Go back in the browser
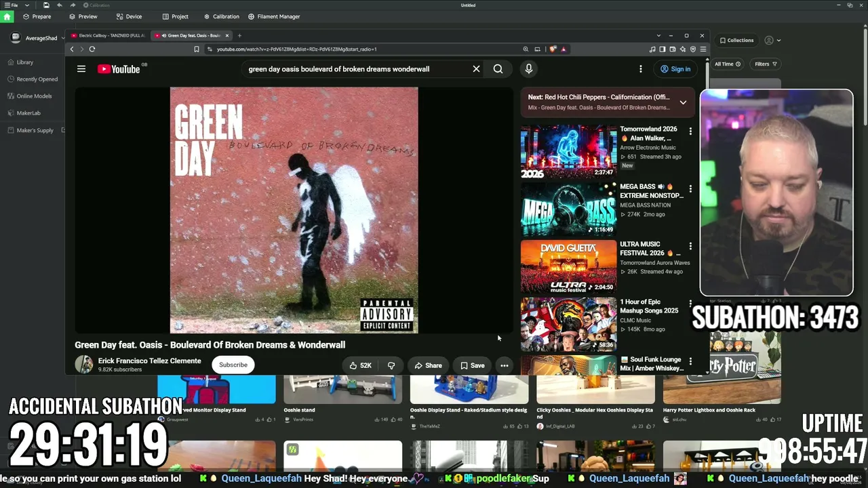This screenshot has height=488, width=868. click(x=72, y=49)
